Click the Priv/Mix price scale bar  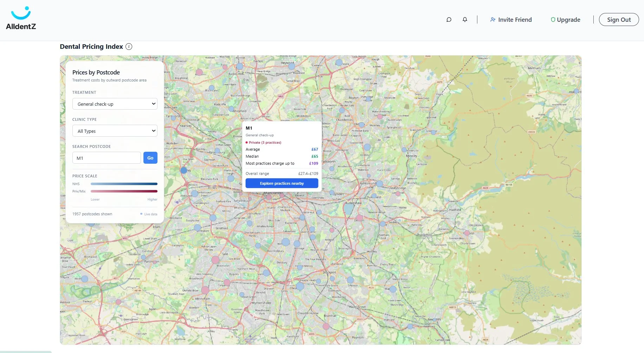(x=124, y=191)
